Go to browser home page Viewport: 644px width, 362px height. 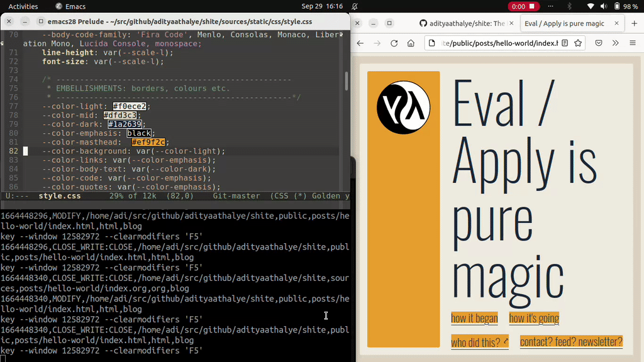pyautogui.click(x=411, y=43)
